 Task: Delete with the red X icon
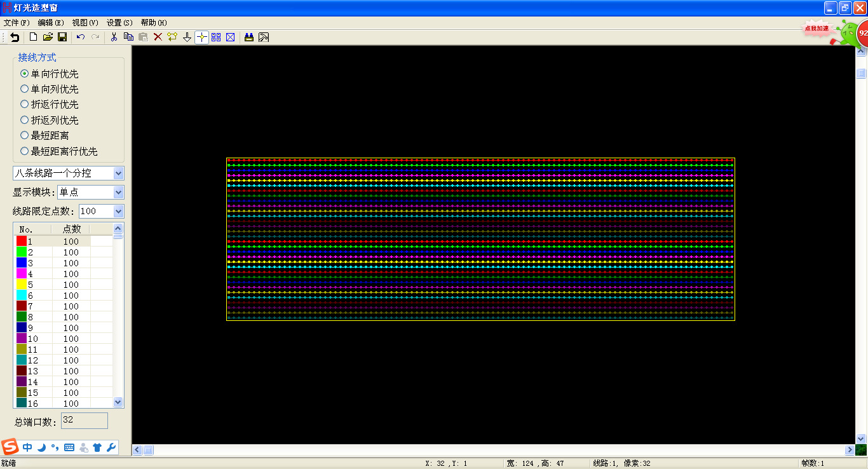(158, 37)
